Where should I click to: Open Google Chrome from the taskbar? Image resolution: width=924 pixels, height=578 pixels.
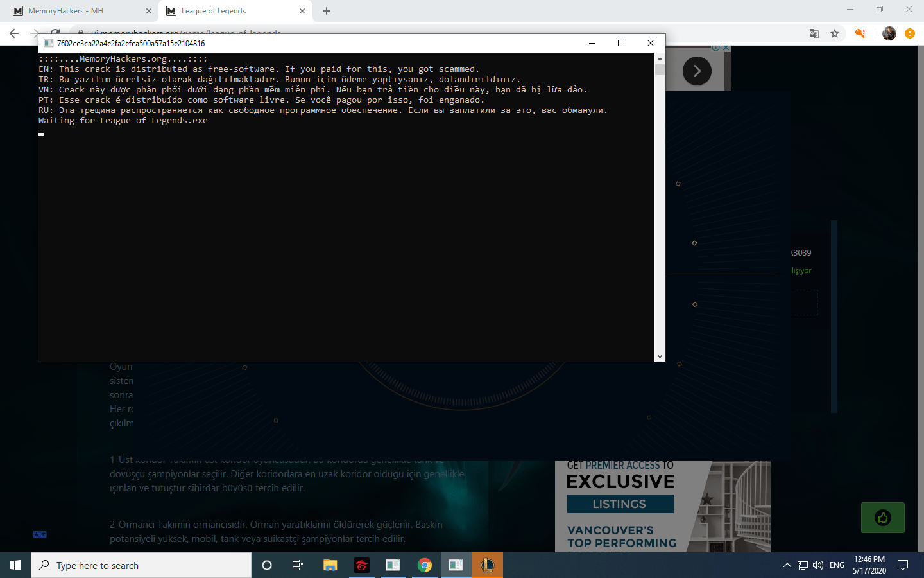click(424, 565)
